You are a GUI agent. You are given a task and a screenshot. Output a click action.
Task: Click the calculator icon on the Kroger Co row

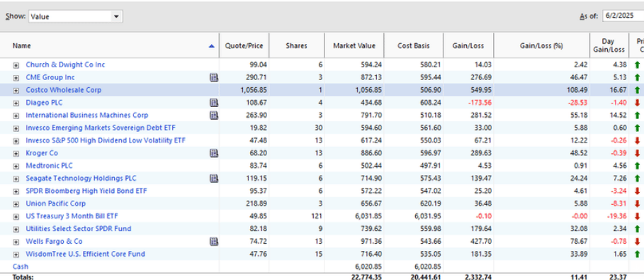(213, 153)
